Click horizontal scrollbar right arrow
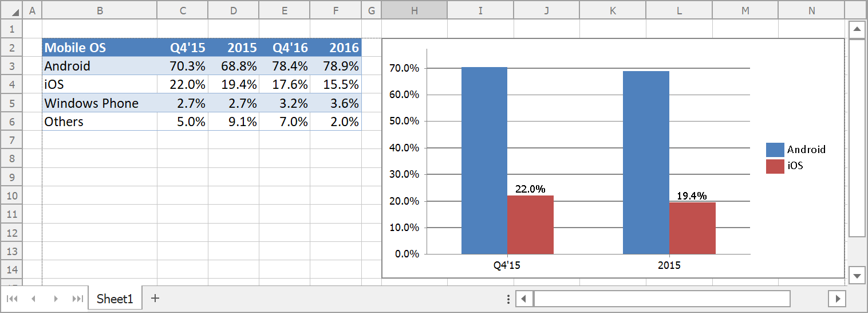Screen dimensions: 868x313 [x=837, y=299]
